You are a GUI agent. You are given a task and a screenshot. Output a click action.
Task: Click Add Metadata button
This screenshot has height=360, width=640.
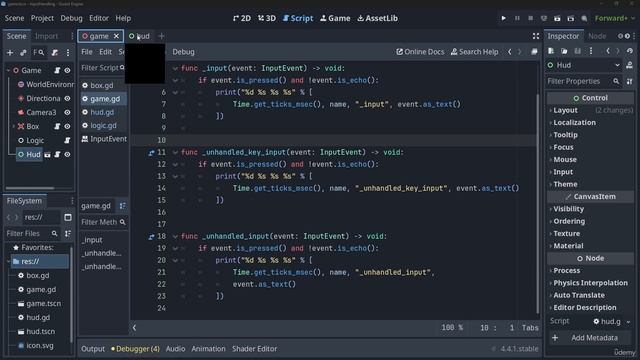pyautogui.click(x=591, y=338)
